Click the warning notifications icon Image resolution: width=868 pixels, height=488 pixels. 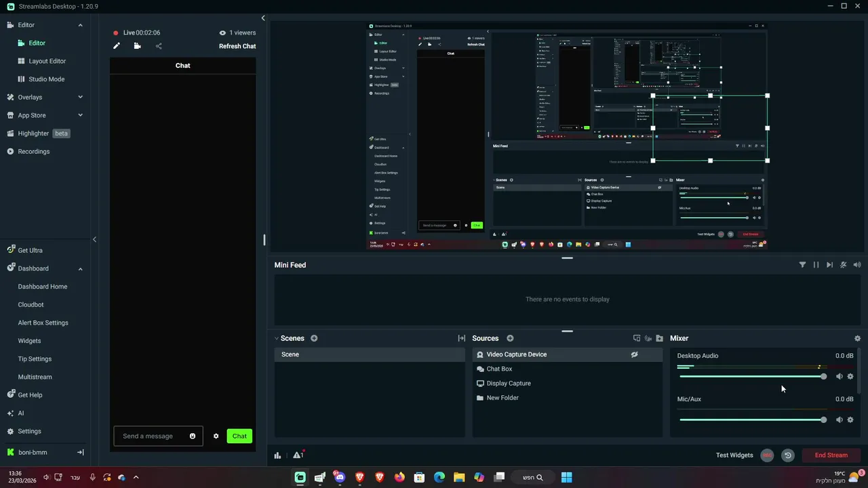click(x=298, y=455)
